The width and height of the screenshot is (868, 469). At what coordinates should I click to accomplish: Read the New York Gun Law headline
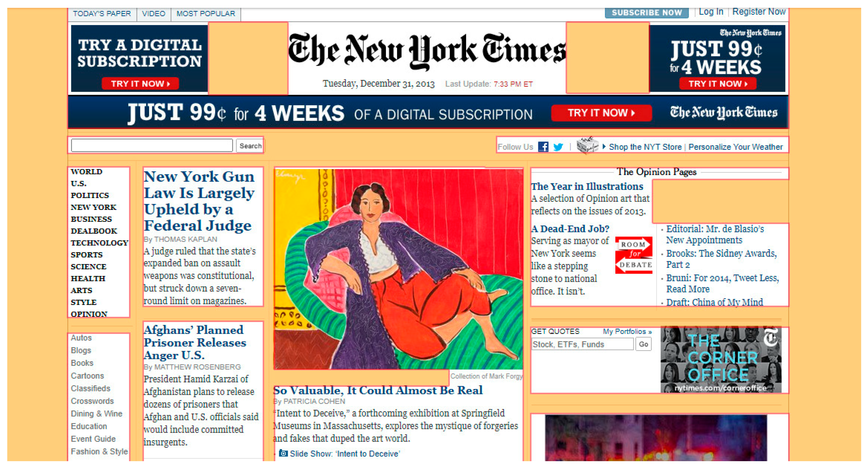tap(199, 201)
